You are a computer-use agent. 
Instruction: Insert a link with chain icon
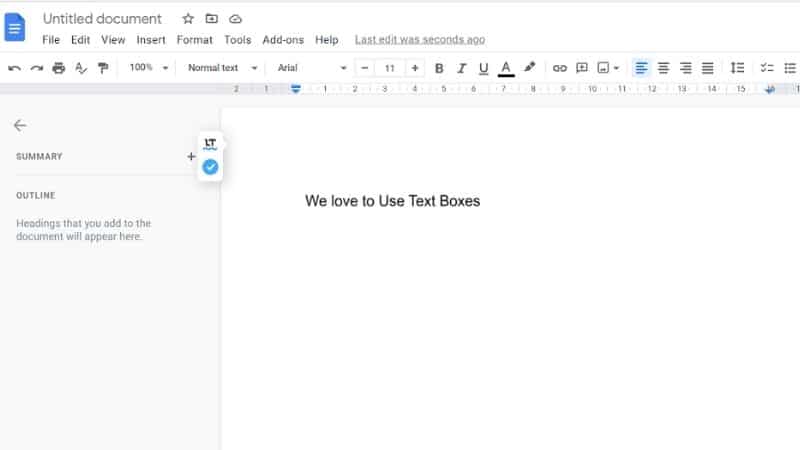560,68
